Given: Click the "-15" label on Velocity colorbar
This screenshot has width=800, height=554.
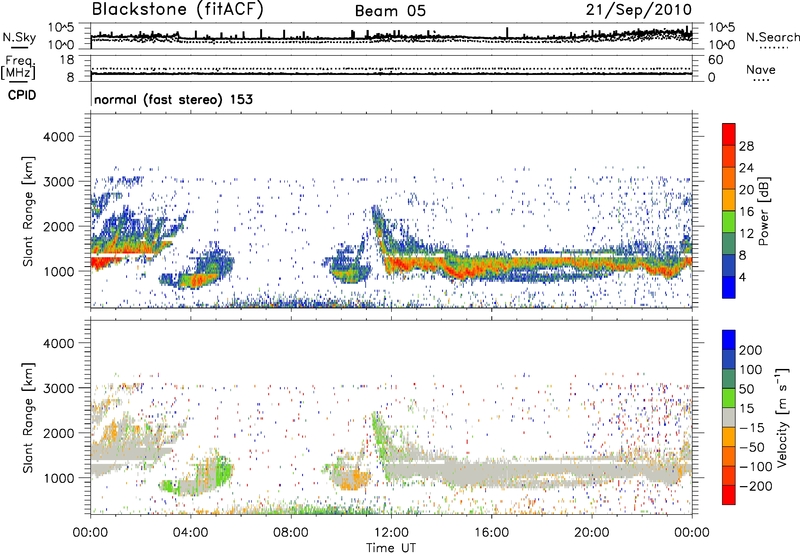Looking at the screenshot, I should [x=752, y=428].
